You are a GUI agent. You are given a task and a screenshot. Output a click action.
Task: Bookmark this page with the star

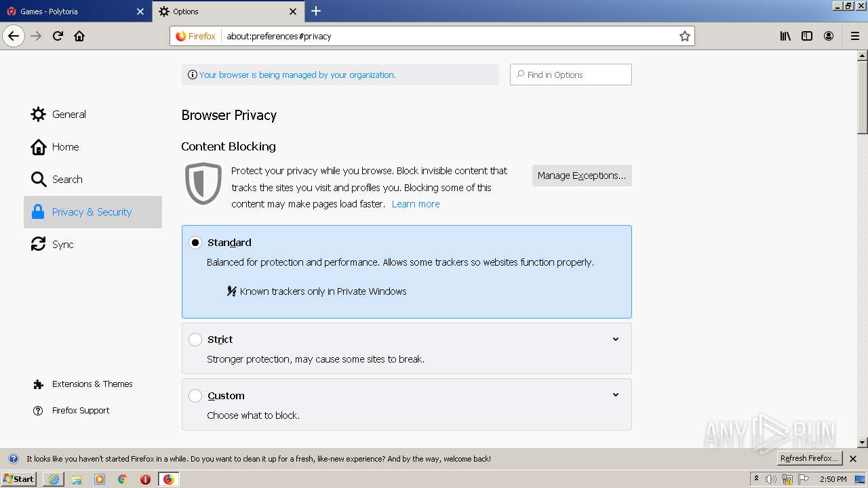pyautogui.click(x=685, y=36)
